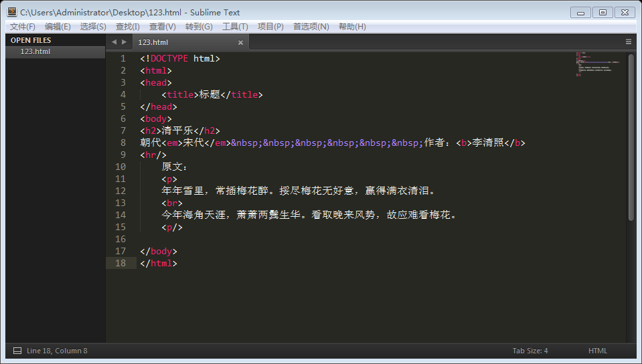Viewport: 642px width, 364px height.
Task: Open the Tab Size: 4 selector
Action: point(530,351)
